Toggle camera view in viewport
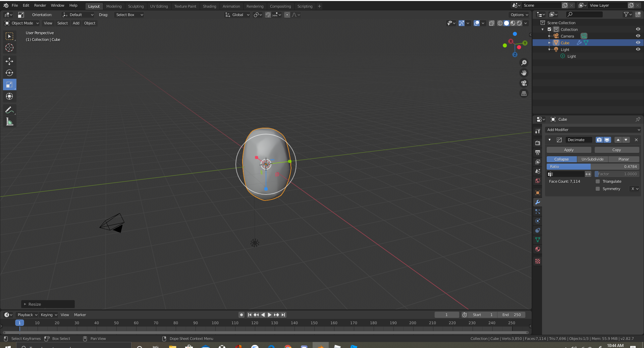The height and width of the screenshot is (348, 644). point(524,83)
